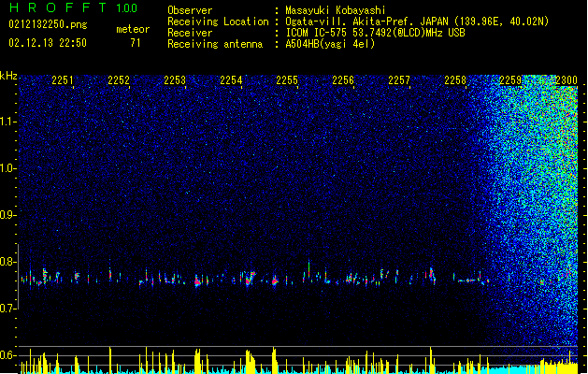Click time marker 2257
This screenshot has width=588, height=374.
(x=399, y=79)
